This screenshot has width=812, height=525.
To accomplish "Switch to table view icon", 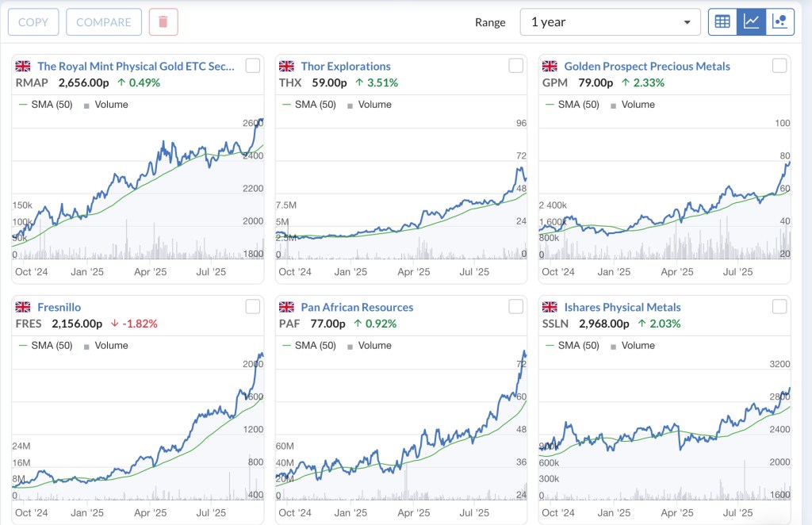I will point(722,22).
